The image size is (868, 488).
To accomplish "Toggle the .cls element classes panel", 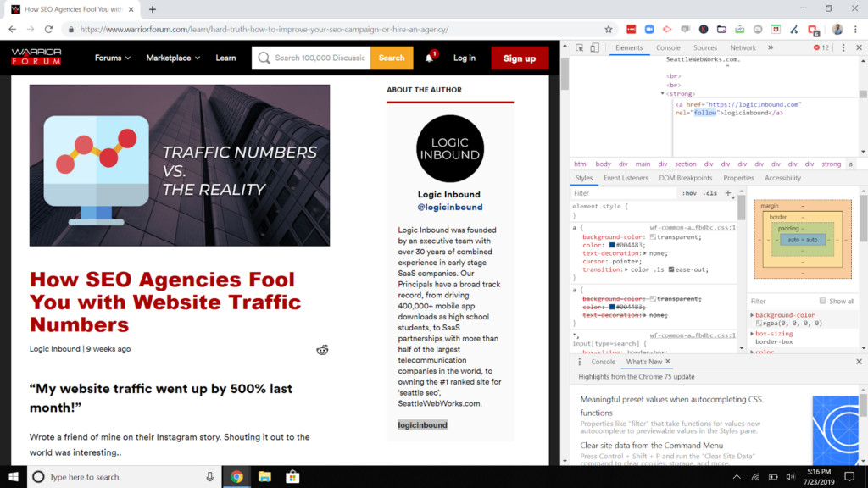I will click(x=710, y=193).
